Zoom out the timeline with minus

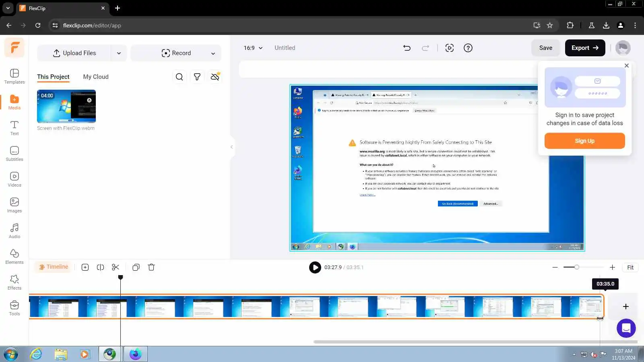point(555,267)
